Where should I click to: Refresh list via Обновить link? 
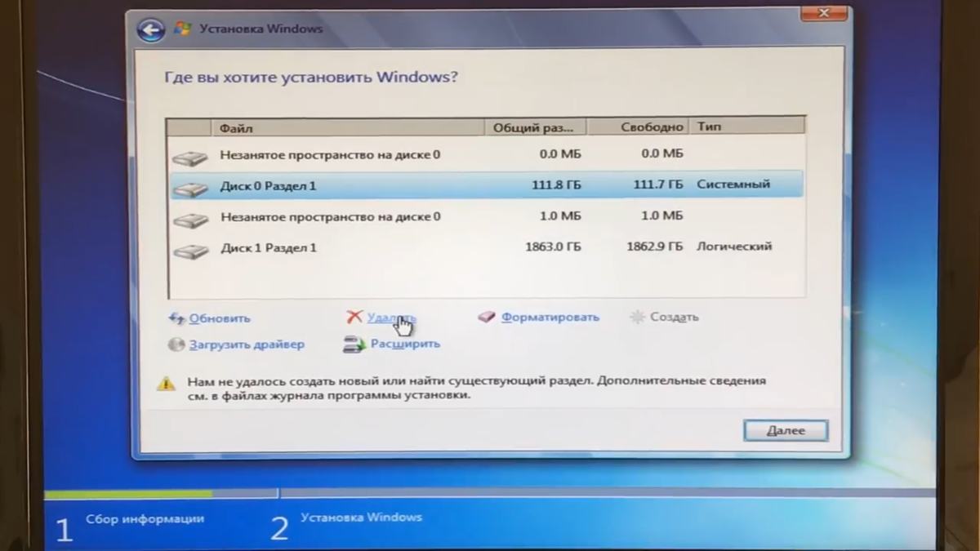coord(220,318)
